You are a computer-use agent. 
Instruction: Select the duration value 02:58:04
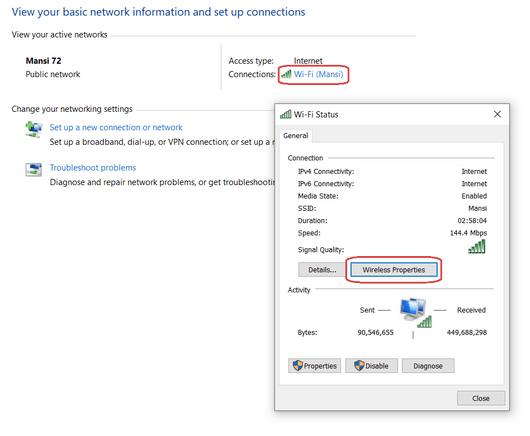pos(472,221)
